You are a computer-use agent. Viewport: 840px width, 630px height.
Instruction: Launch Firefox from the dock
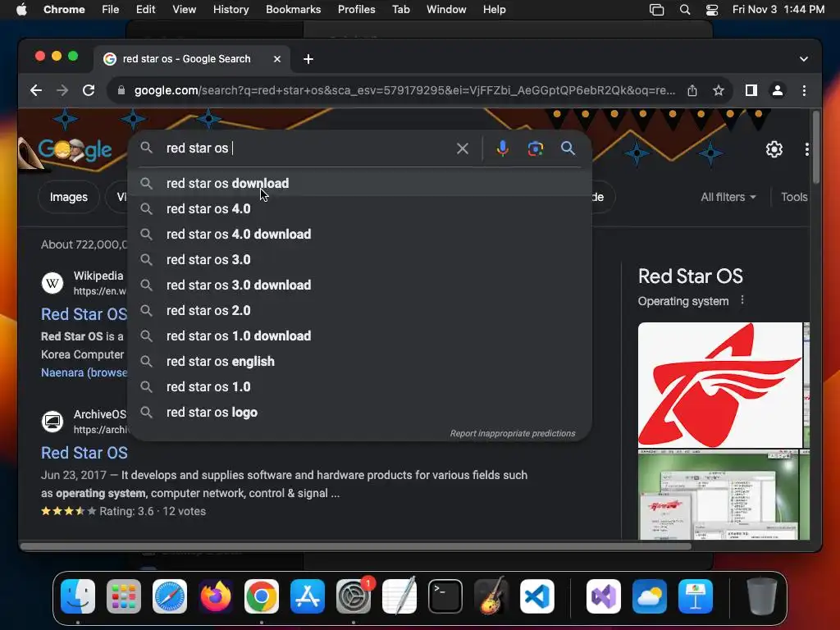click(216, 596)
